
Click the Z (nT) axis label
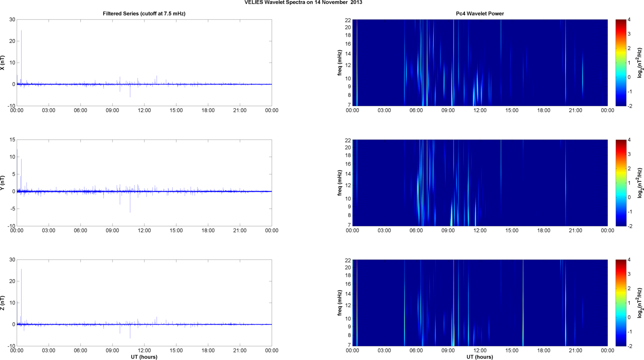(x=3, y=303)
